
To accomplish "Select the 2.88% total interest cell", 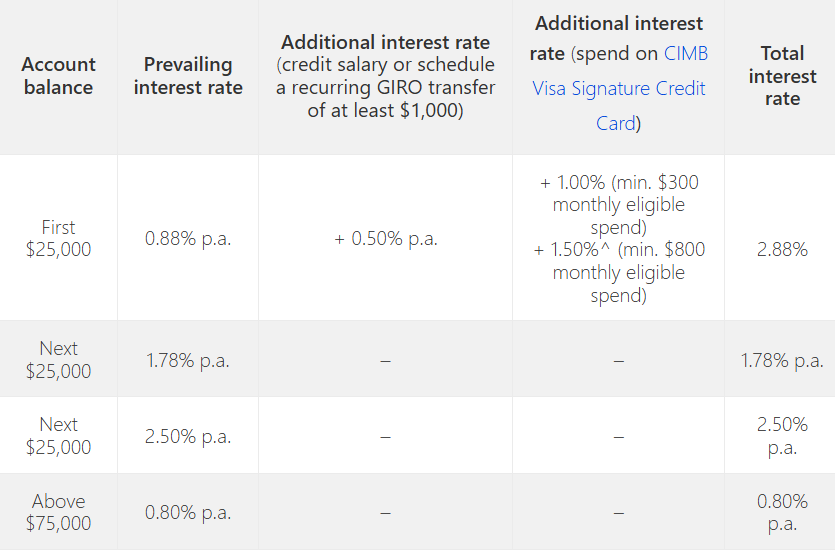I will [782, 249].
